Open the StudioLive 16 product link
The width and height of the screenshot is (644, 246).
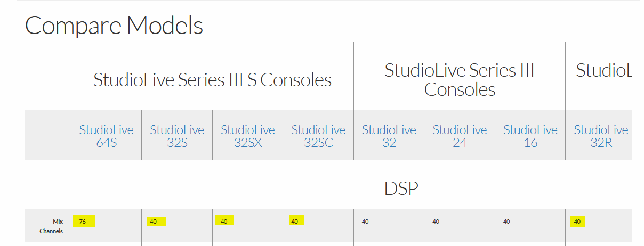pos(530,136)
